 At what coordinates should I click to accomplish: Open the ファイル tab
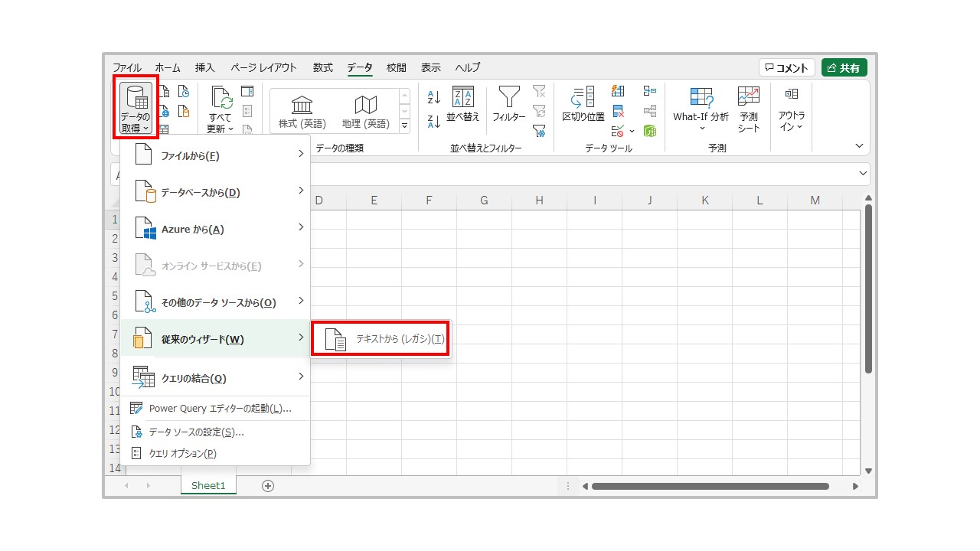pos(127,67)
